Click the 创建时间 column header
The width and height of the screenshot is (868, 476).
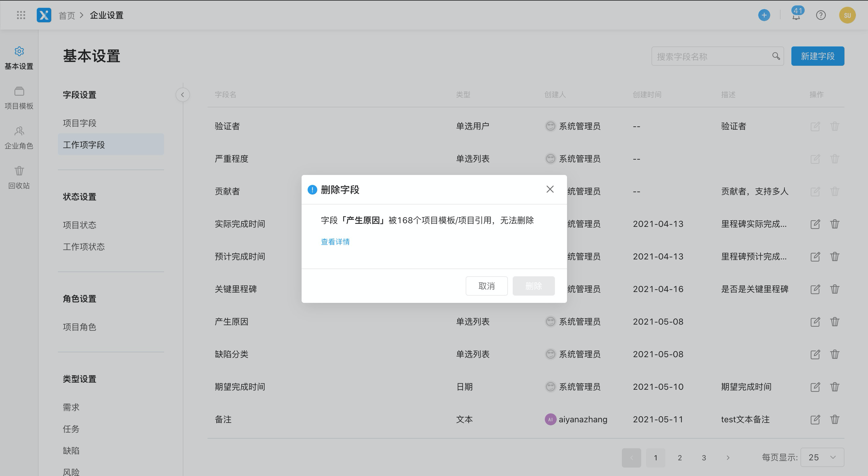(647, 95)
